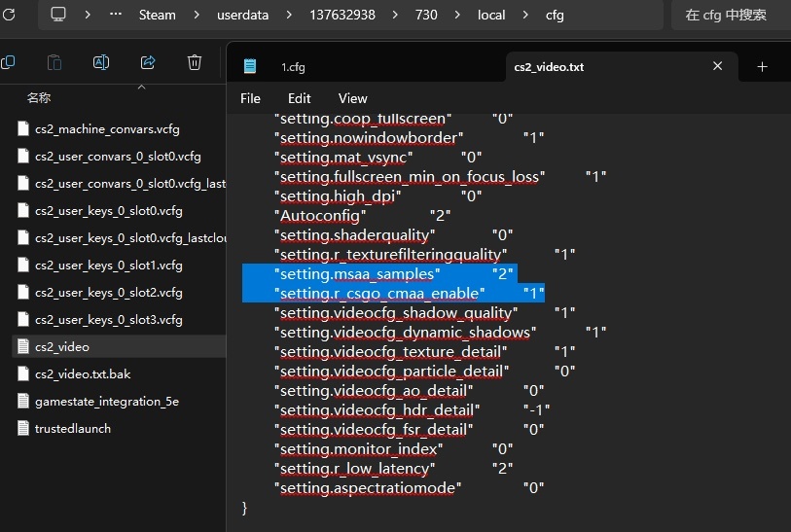Refresh the Explorer folder view

click(x=8, y=15)
